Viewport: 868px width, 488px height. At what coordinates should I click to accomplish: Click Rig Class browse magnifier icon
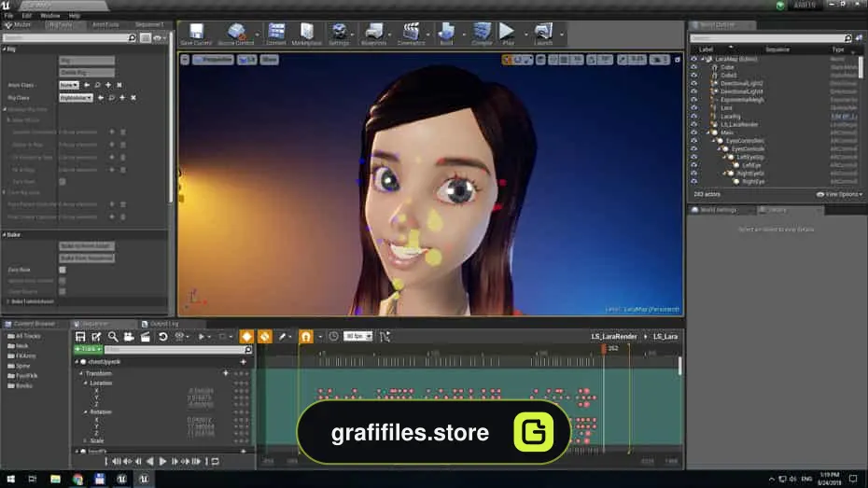112,97
